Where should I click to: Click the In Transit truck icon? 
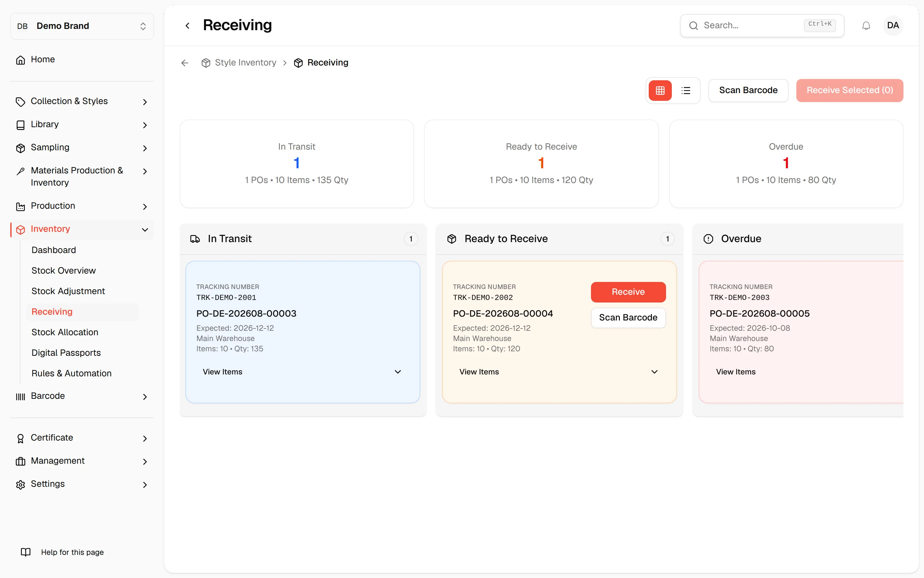pyautogui.click(x=195, y=239)
